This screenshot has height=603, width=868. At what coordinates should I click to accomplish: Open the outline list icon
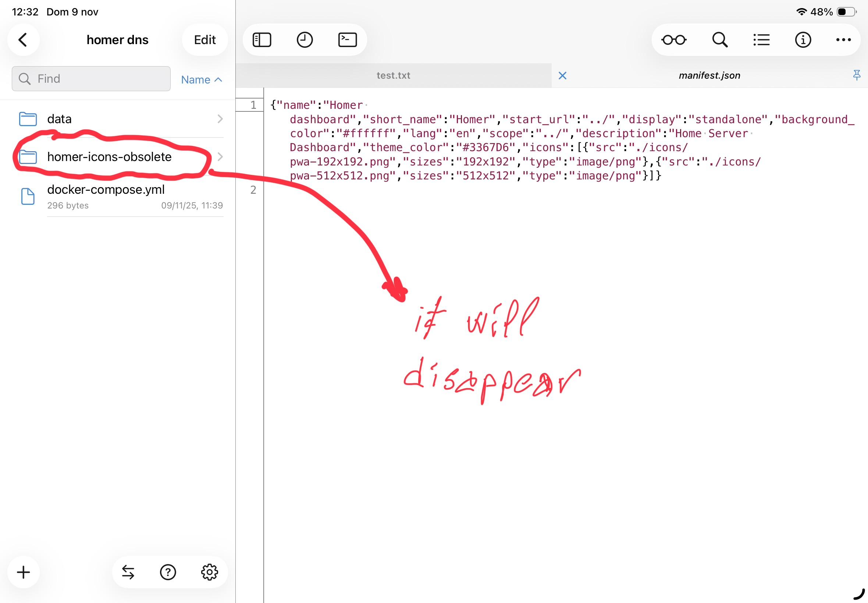(x=761, y=40)
